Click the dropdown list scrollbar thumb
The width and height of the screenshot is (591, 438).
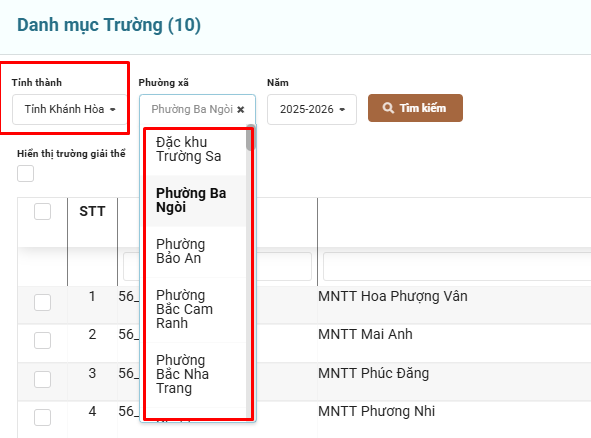tap(250, 138)
